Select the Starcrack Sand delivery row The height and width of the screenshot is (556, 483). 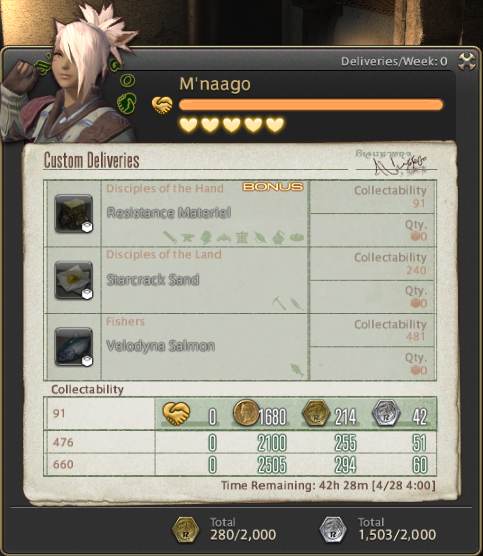[240, 280]
